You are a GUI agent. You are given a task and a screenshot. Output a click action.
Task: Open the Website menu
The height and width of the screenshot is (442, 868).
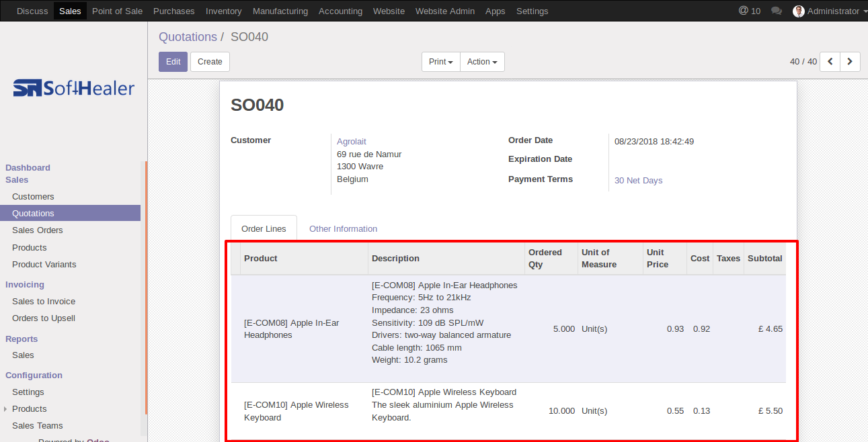pos(389,11)
